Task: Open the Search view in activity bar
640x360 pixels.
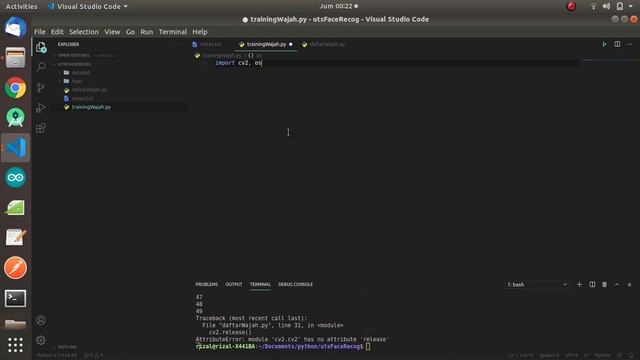Action: 41,67
